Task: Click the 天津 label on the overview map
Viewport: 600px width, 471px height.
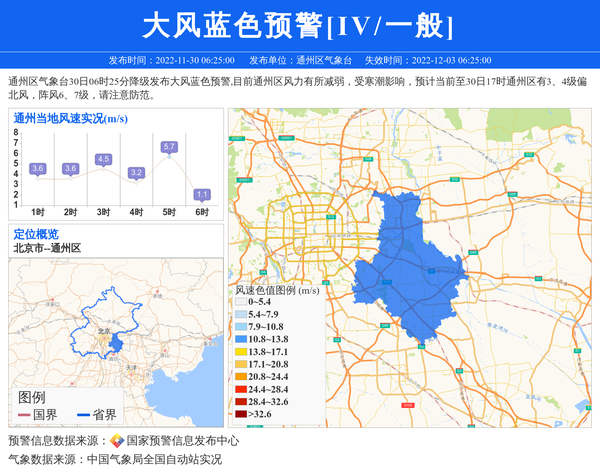Action: point(131,368)
